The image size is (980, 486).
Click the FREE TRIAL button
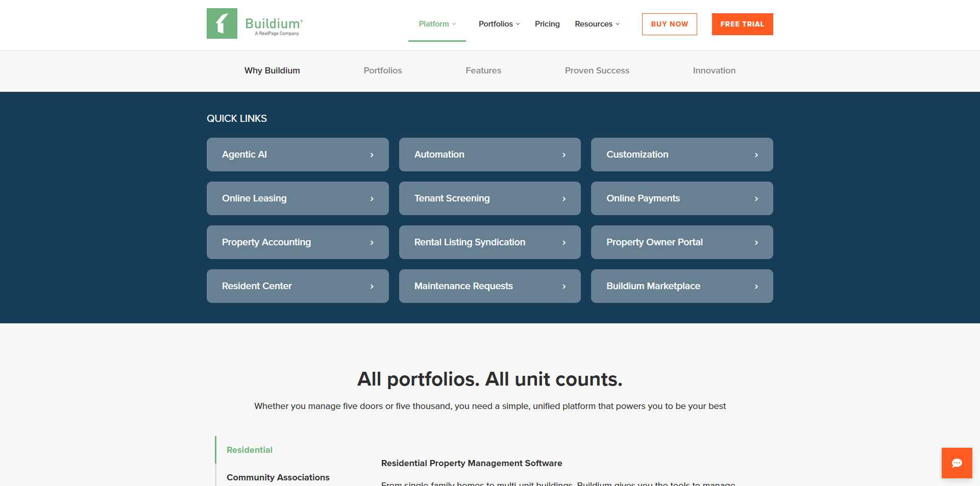click(743, 24)
